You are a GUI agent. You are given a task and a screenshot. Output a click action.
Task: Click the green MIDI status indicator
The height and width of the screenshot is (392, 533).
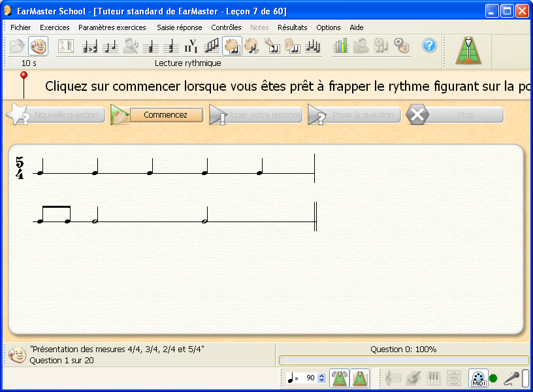point(493,378)
